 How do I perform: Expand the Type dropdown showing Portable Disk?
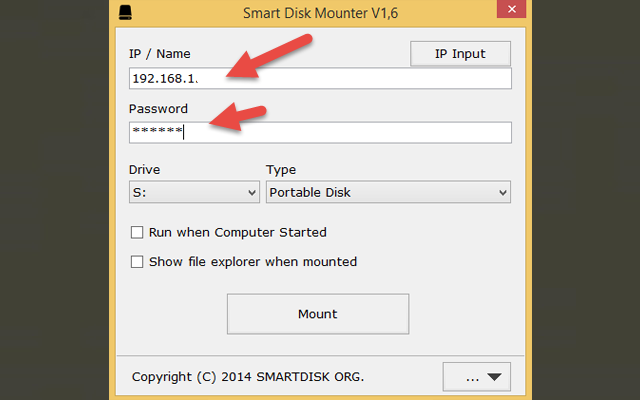pyautogui.click(x=388, y=192)
